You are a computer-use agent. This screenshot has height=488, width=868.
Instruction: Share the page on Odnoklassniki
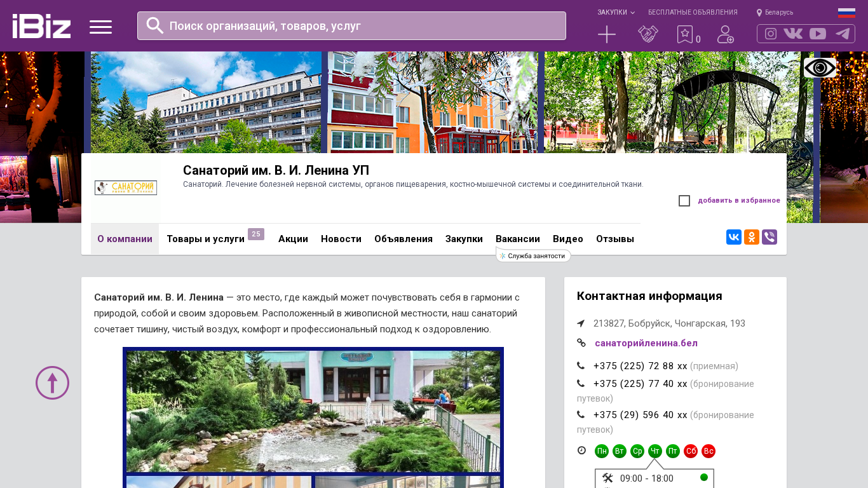pos(752,238)
